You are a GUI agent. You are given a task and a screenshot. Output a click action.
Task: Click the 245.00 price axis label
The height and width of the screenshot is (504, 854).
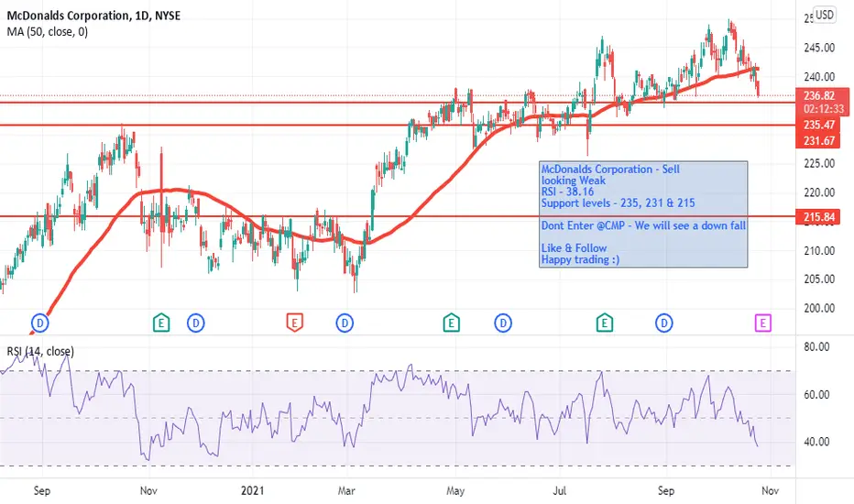point(819,48)
